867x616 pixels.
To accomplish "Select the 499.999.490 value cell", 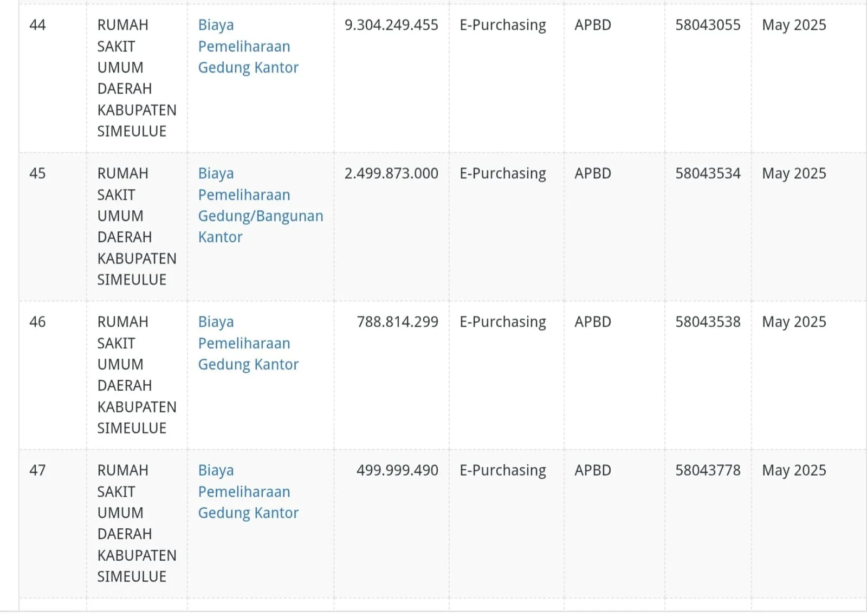I will click(397, 471).
